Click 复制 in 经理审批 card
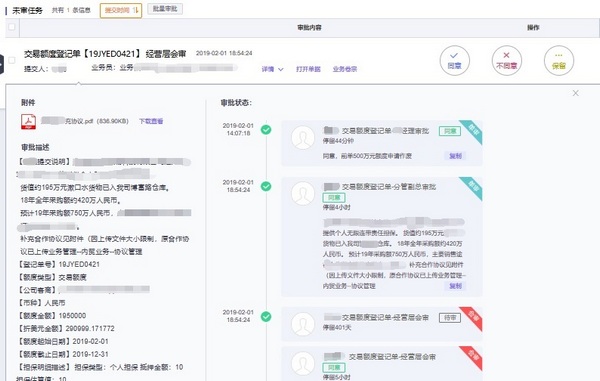The height and width of the screenshot is (381, 600). point(455,156)
